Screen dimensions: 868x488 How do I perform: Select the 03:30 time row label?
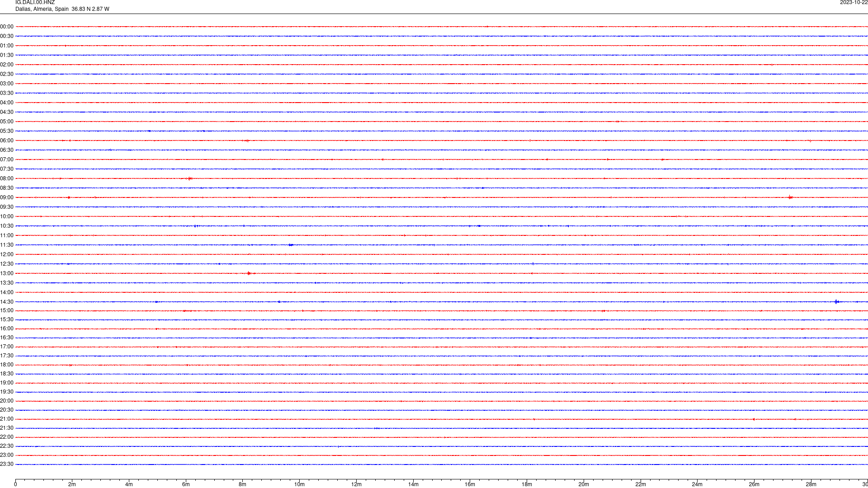point(7,93)
